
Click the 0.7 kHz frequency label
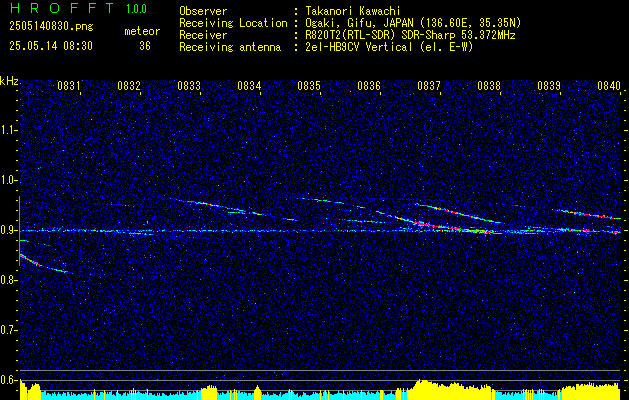tap(9, 330)
